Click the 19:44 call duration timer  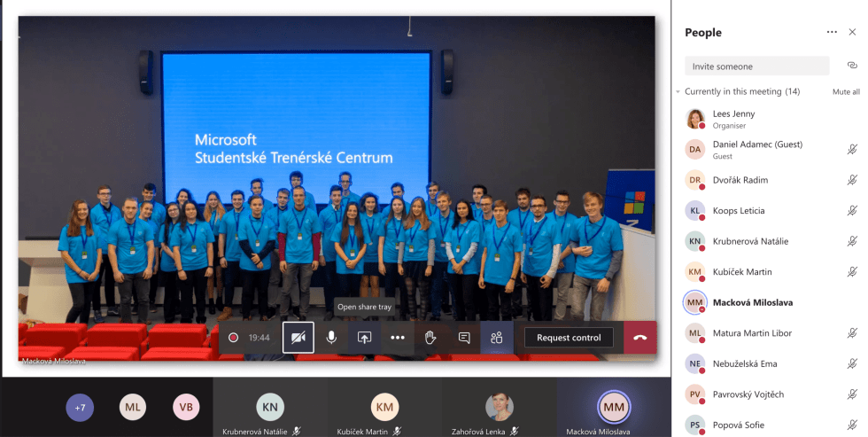tap(259, 338)
